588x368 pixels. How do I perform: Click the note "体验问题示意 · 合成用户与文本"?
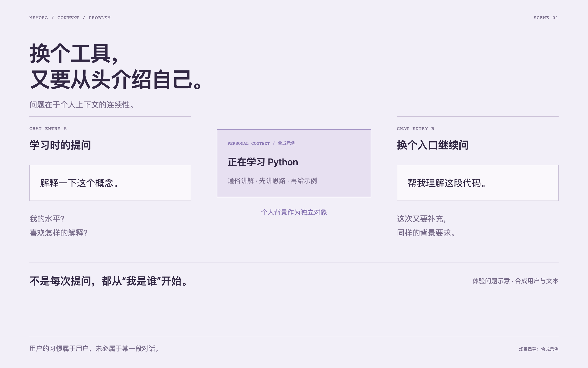point(515,281)
